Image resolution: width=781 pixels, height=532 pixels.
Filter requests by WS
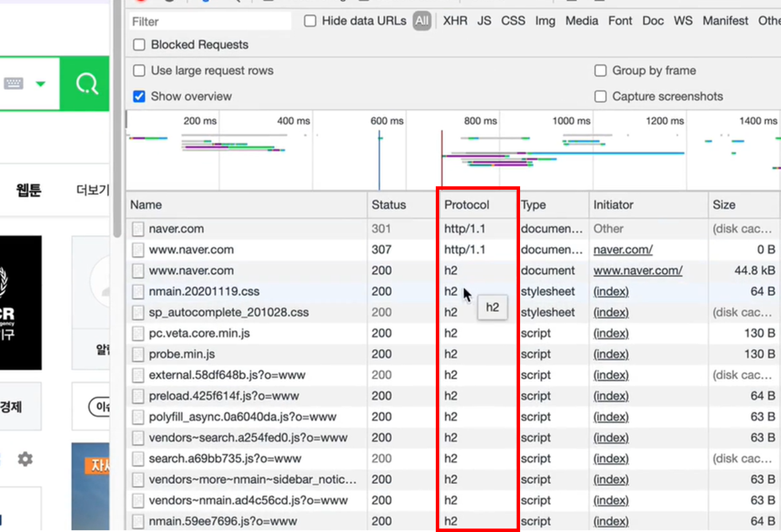pyautogui.click(x=683, y=21)
